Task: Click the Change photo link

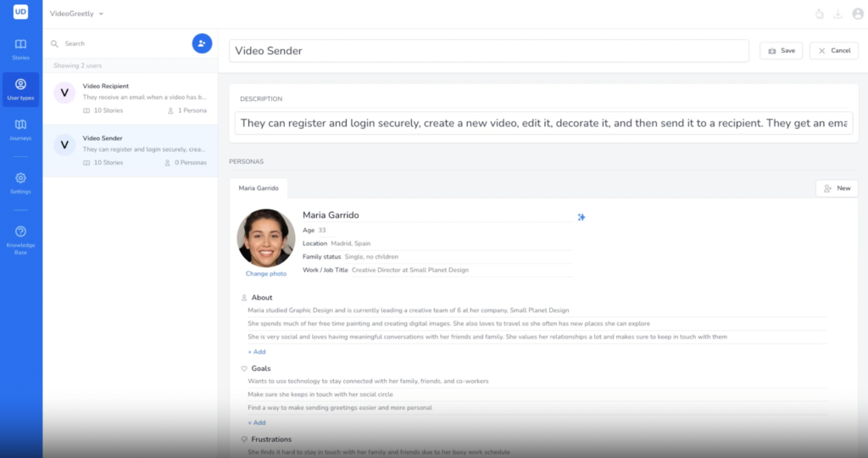Action: pyautogui.click(x=266, y=274)
